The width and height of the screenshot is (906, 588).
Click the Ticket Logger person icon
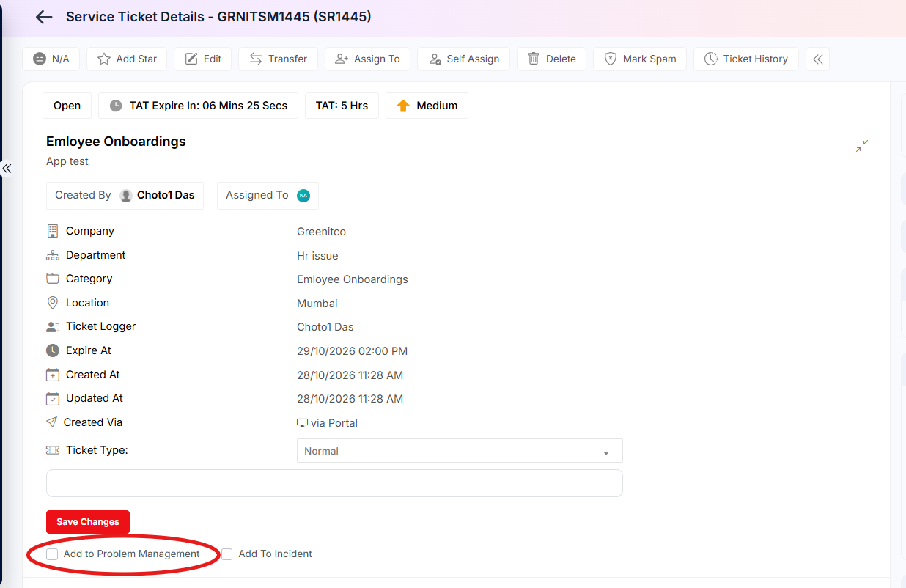[52, 326]
